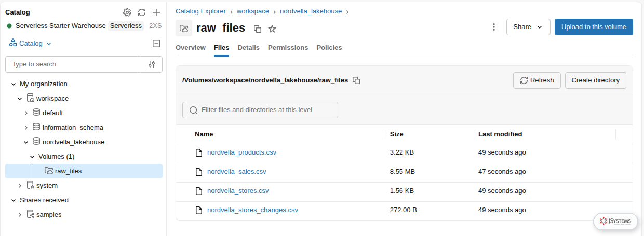Click the samples share icon

(31, 214)
